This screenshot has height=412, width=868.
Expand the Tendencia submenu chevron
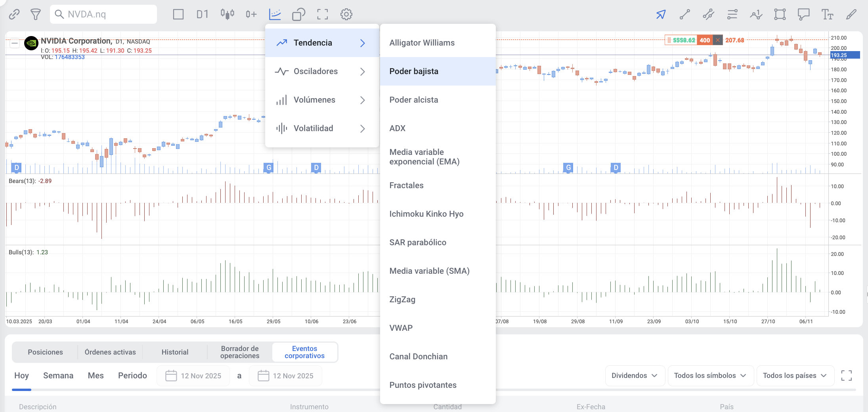click(x=362, y=43)
